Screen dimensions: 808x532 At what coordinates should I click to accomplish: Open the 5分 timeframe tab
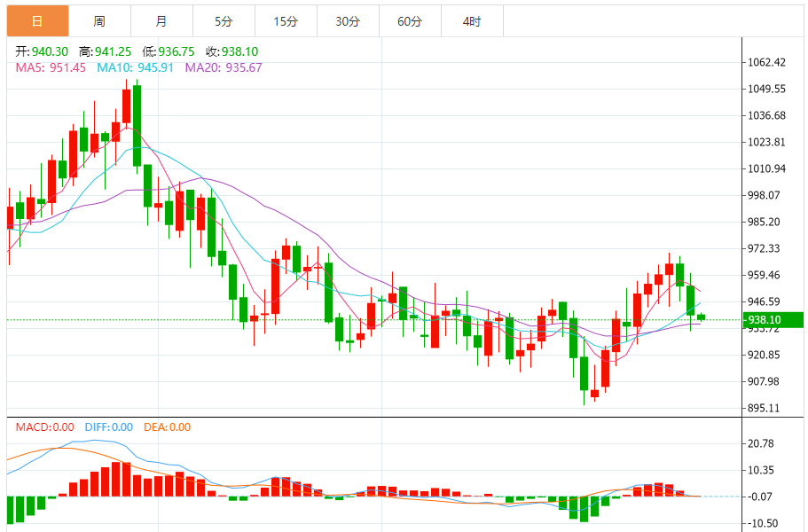224,21
